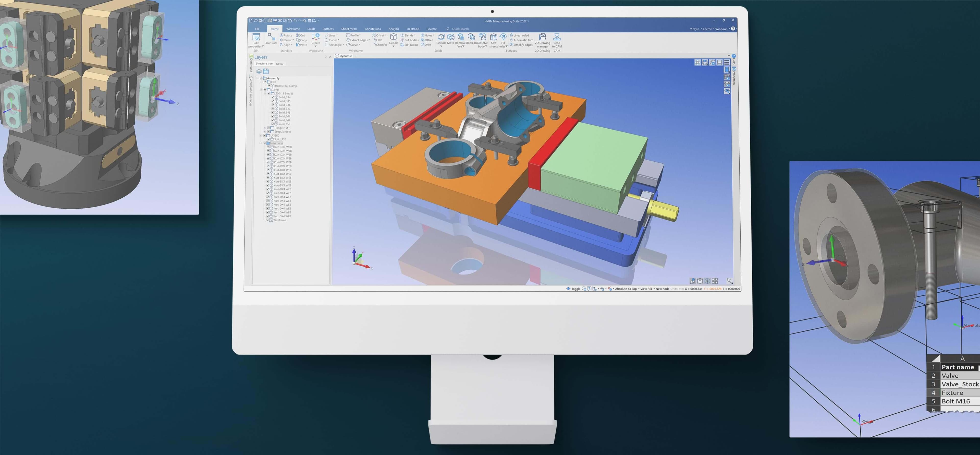Uncheck the Handle Bar Clamp layer
Screen dimensions: 980x455
pos(269,86)
